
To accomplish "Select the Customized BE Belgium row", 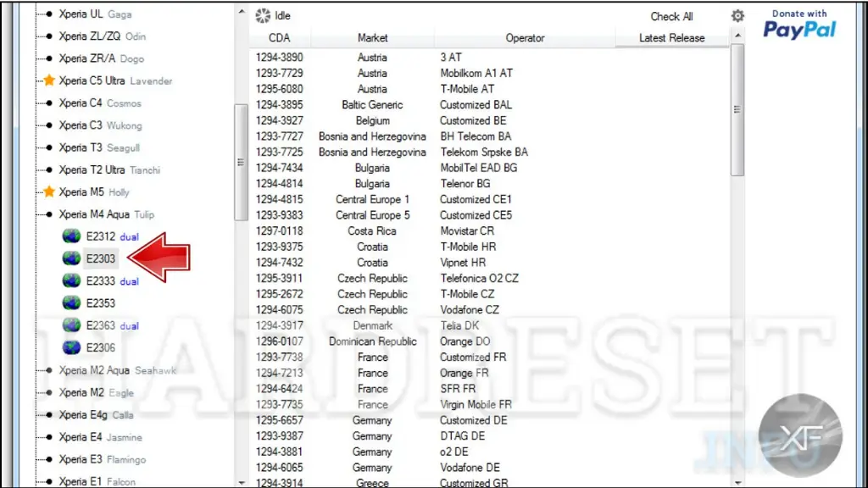I will (489, 120).
